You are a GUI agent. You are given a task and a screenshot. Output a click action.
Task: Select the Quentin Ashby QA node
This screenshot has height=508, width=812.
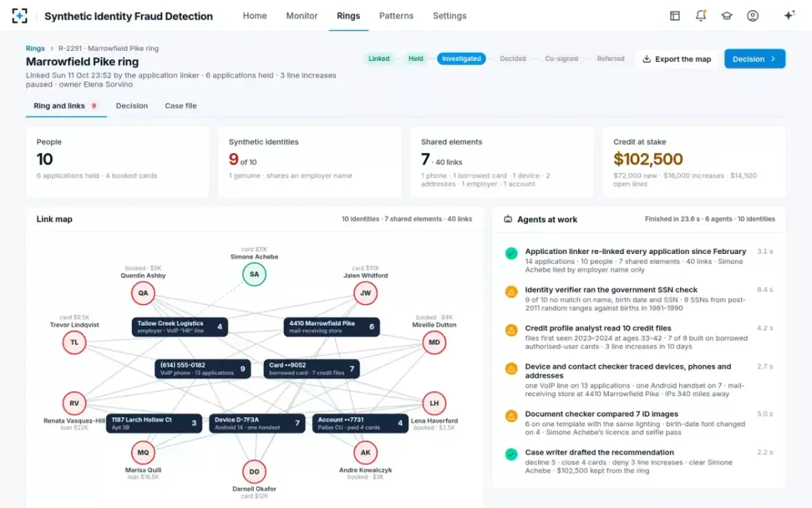(x=143, y=293)
